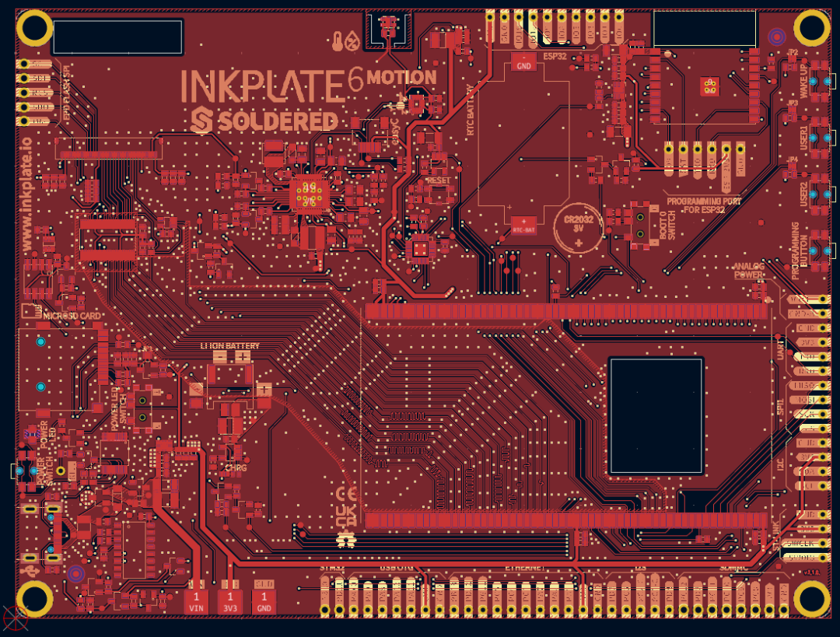Image resolution: width=840 pixels, height=637 pixels.
Task: Click the LI ION BATTERY label
Action: (x=229, y=346)
